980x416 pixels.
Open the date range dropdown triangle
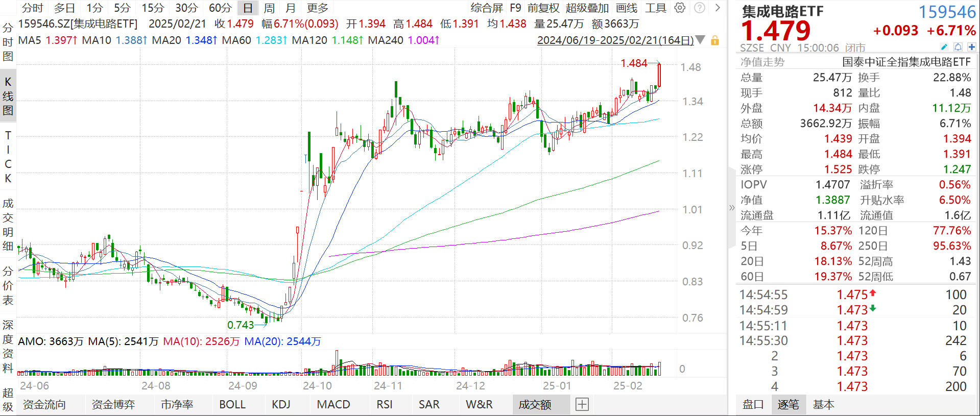click(x=701, y=40)
